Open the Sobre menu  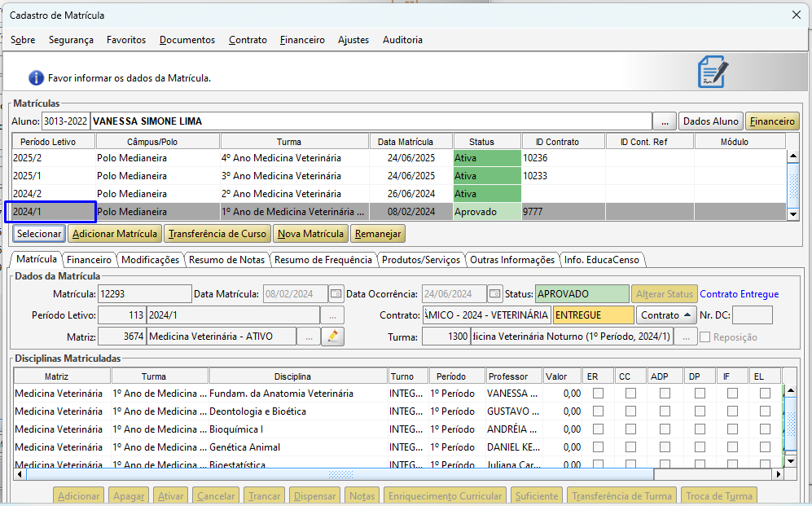point(23,40)
